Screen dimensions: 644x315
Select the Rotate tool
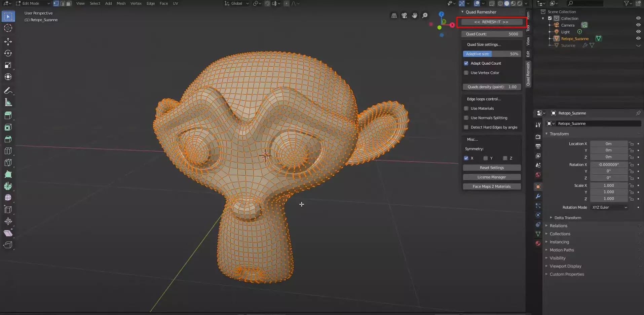(x=8, y=53)
